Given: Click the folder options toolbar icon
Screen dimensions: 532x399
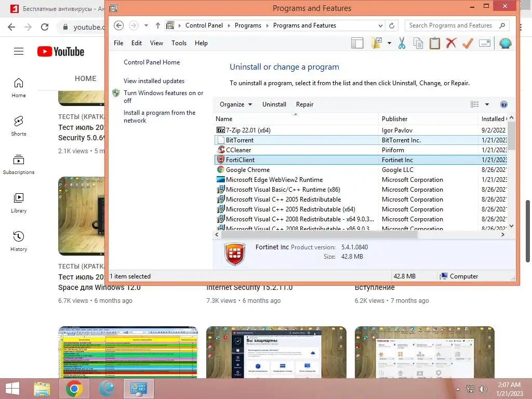Looking at the screenshot, I should click(377, 43).
